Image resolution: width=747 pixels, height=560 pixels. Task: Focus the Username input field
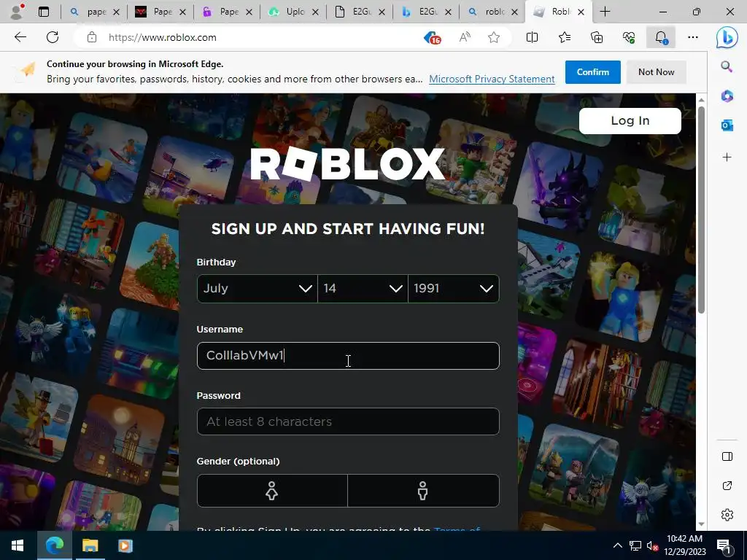(348, 356)
